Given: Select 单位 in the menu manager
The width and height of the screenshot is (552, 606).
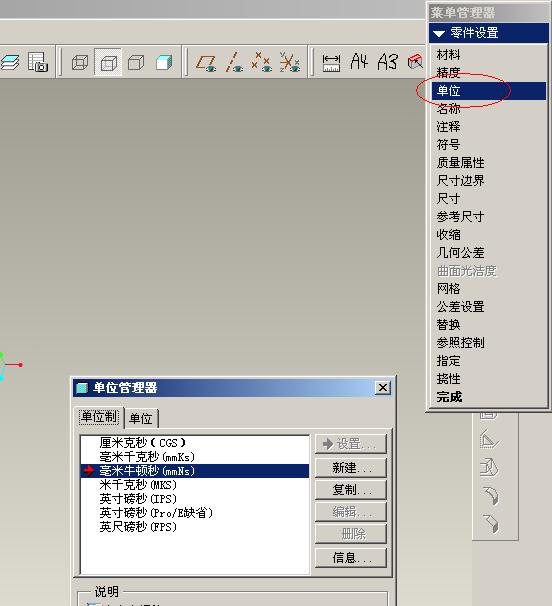Looking at the screenshot, I should (489, 91).
